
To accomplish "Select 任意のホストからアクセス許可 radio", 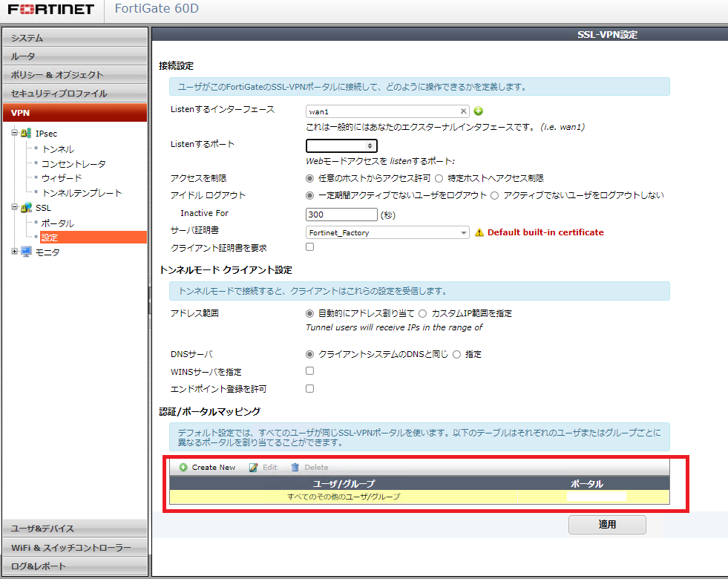I will (309, 178).
